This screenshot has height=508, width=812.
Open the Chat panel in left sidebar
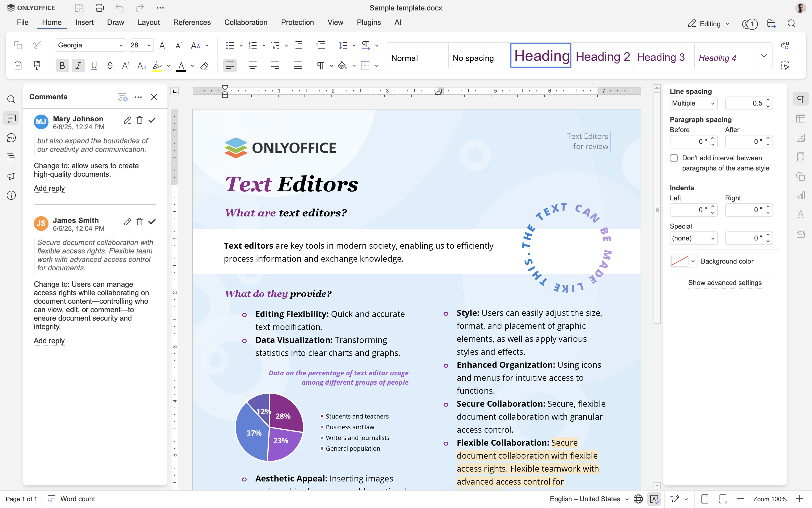coord(11,138)
